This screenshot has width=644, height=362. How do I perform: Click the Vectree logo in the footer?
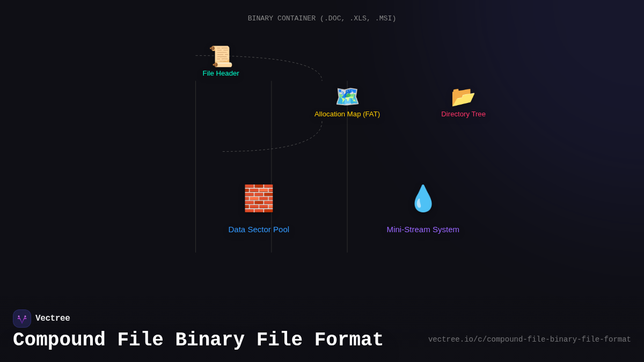(x=21, y=318)
